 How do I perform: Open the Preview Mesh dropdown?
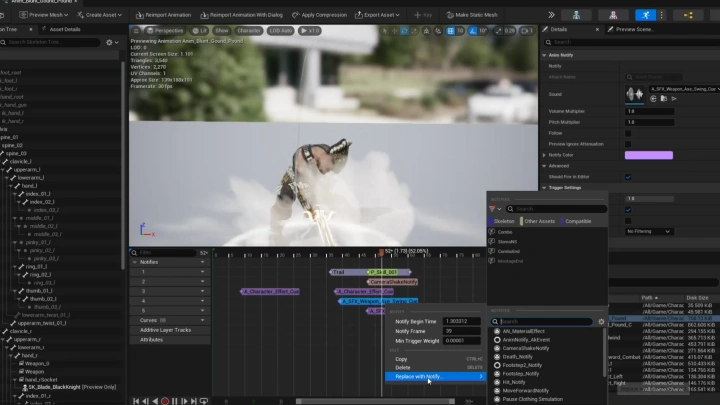44,15
